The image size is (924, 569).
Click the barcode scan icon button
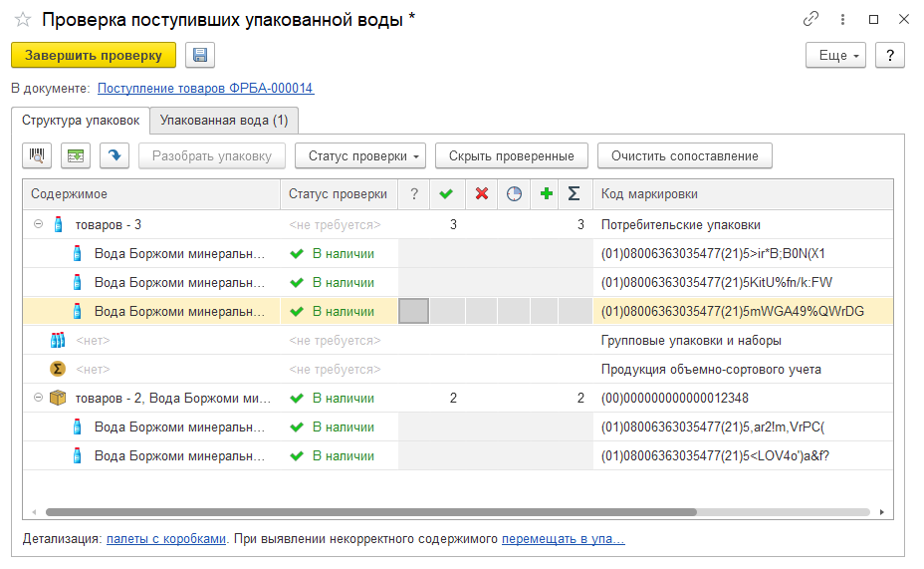pos(38,155)
